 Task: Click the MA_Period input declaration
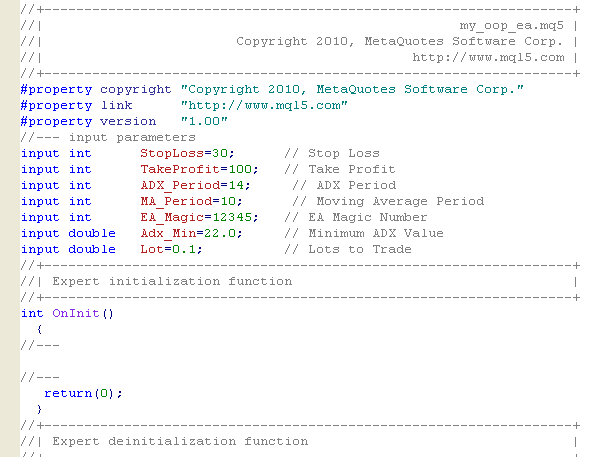coord(132,201)
